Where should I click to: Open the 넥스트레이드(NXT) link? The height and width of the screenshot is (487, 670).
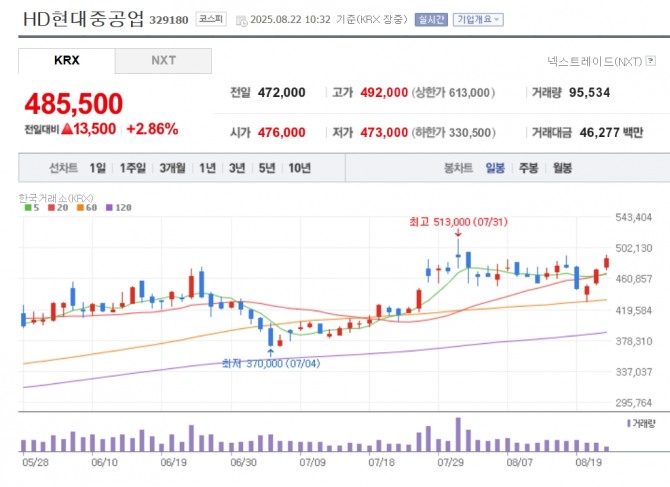[595, 62]
